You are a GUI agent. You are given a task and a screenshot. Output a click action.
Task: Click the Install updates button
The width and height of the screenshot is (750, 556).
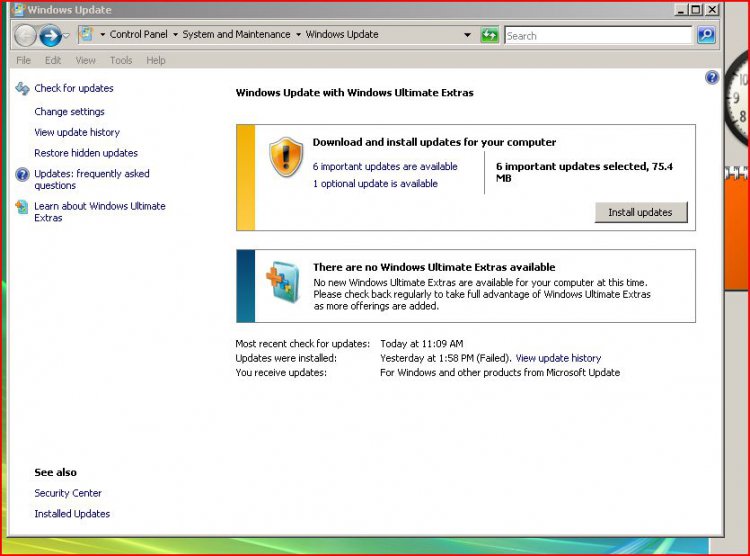pos(641,212)
